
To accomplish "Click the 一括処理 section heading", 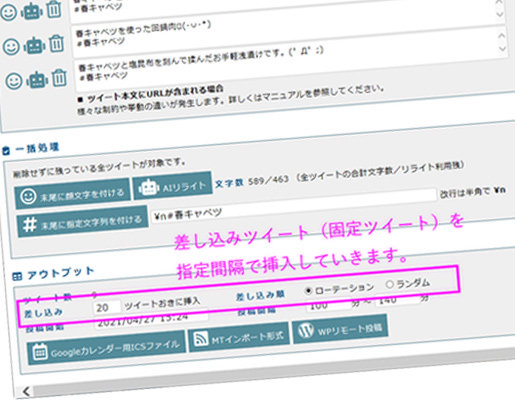I will (37, 148).
